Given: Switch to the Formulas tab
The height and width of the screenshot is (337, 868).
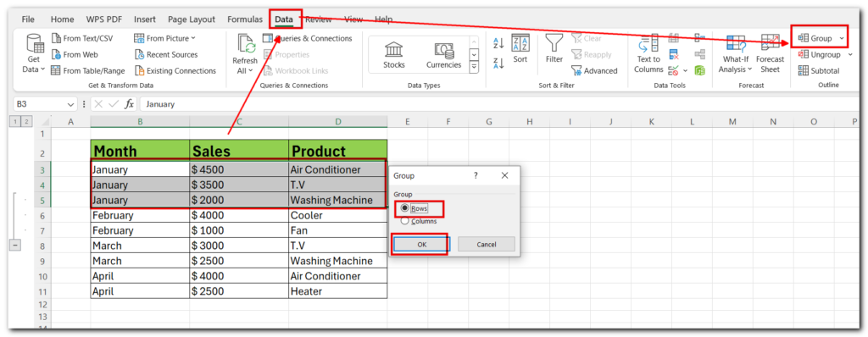Looking at the screenshot, I should (245, 19).
